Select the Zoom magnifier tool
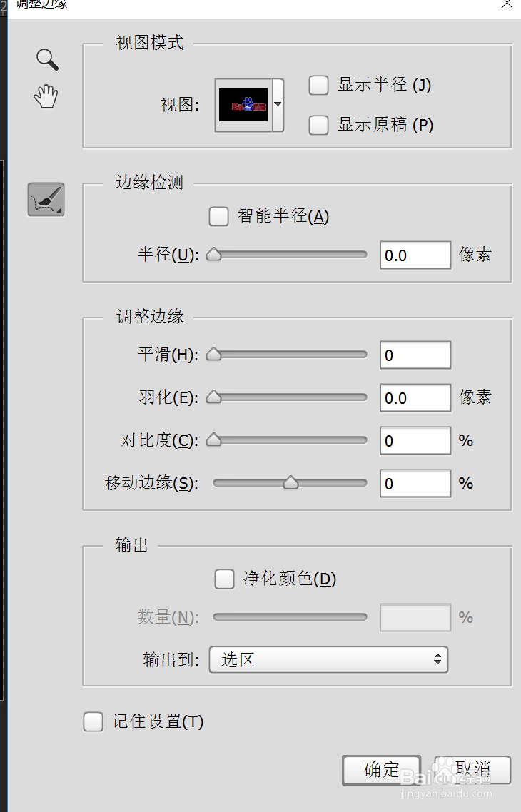The height and width of the screenshot is (812, 521). click(47, 59)
